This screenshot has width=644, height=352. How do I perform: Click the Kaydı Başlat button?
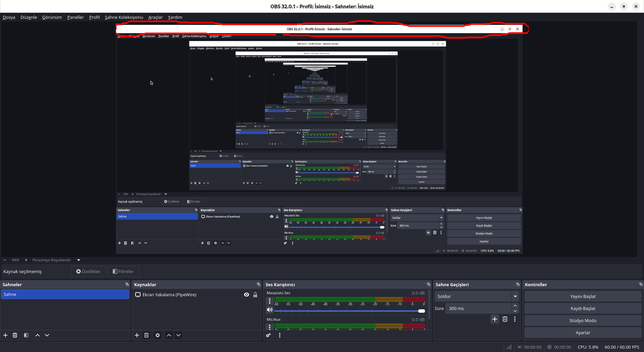[x=583, y=308]
